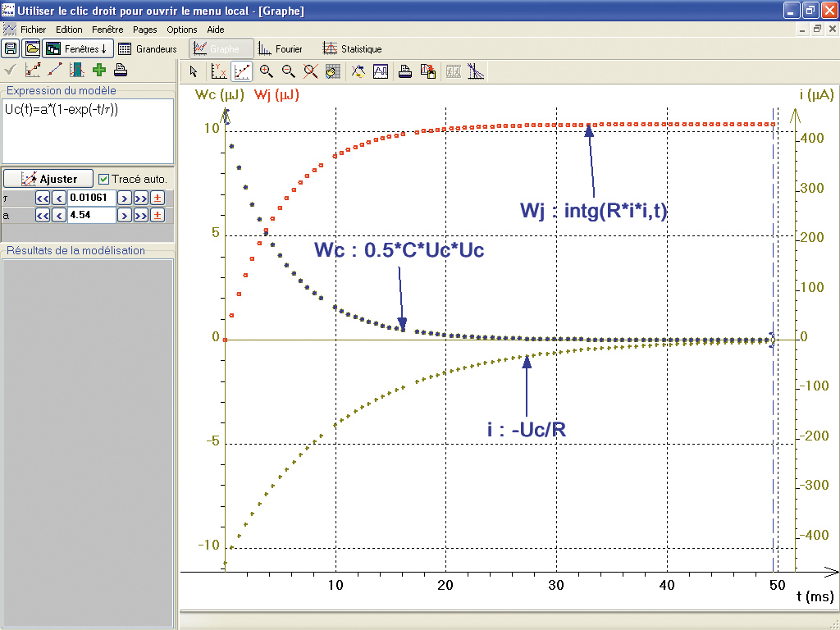Open the Fenêtre menu
The width and height of the screenshot is (840, 630).
(107, 30)
